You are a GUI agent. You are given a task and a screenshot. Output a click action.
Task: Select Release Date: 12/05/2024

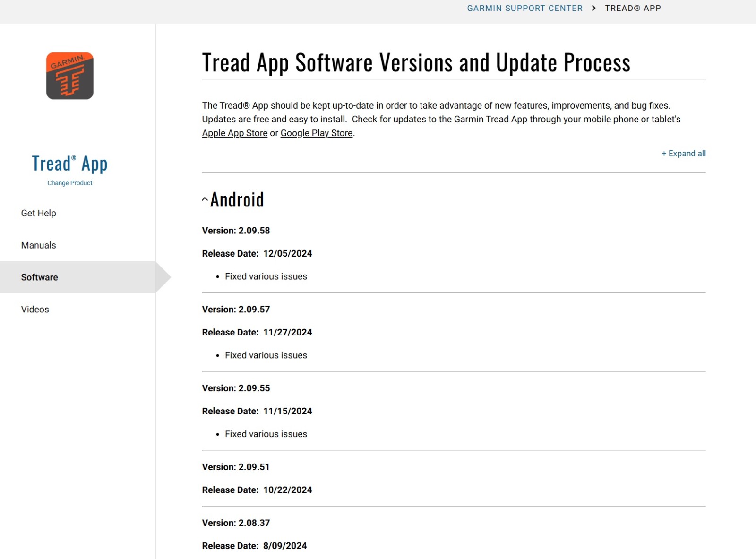[257, 254]
